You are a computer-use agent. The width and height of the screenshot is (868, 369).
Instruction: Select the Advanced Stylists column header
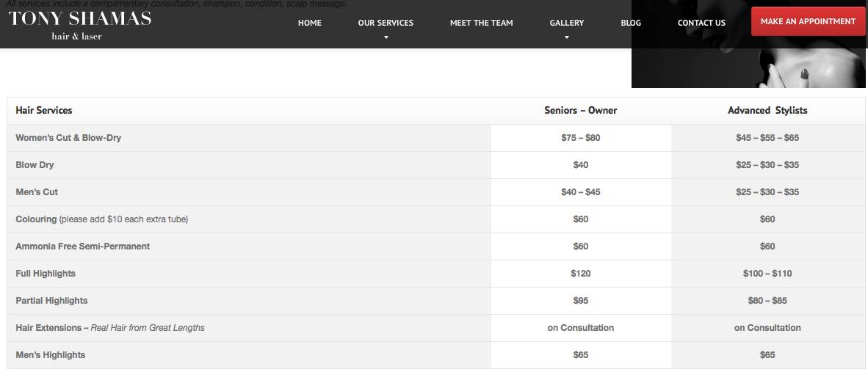767,110
